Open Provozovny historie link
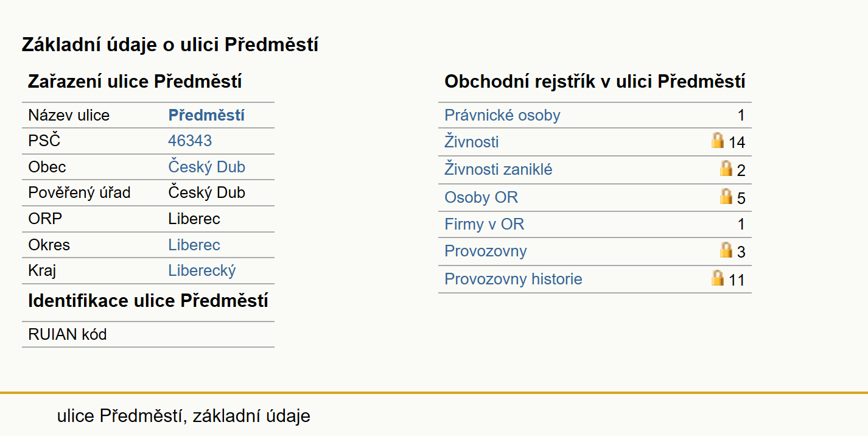This screenshot has width=868, height=436. [513, 279]
